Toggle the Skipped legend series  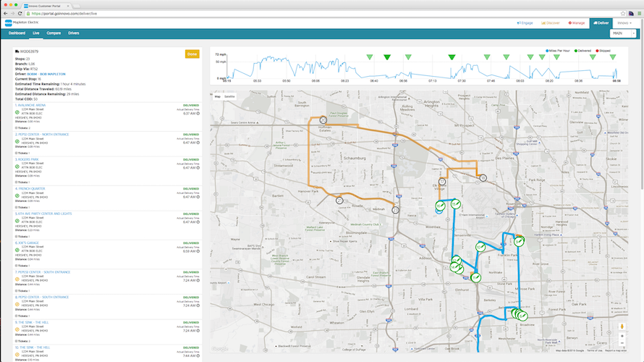coord(603,51)
